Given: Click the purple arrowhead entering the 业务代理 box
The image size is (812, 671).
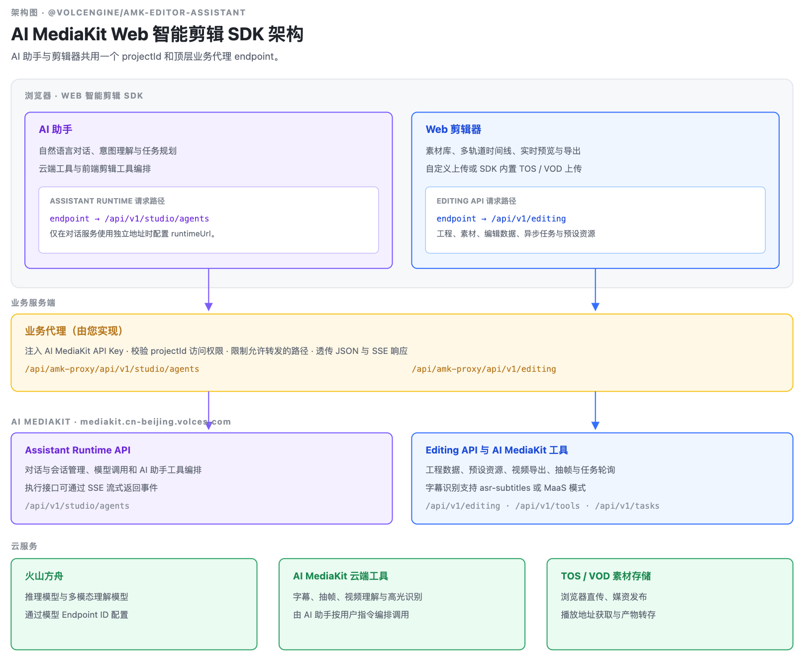Looking at the screenshot, I should pyautogui.click(x=208, y=307).
